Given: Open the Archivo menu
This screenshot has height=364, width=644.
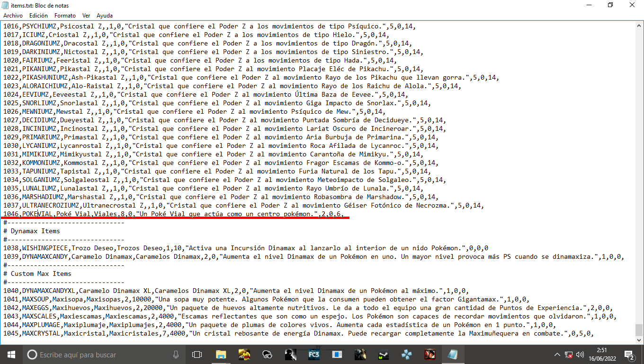Looking at the screenshot, I should 13,16.
